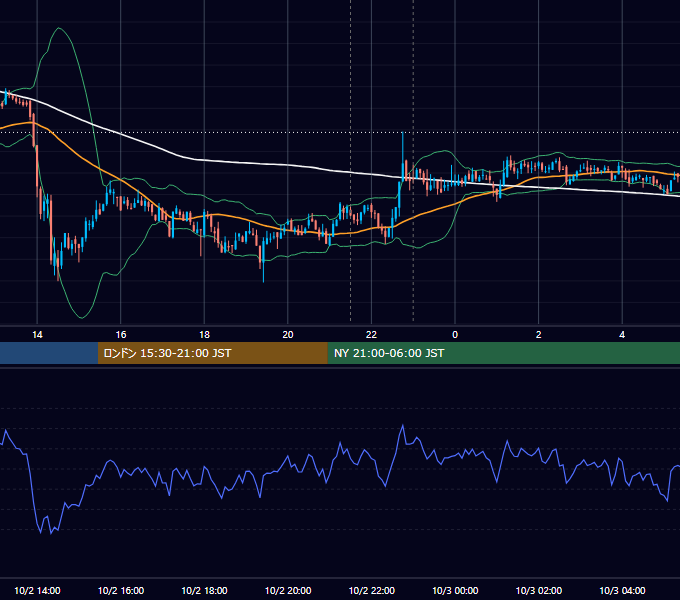Click the 10/3 02:00 date label

click(539, 590)
